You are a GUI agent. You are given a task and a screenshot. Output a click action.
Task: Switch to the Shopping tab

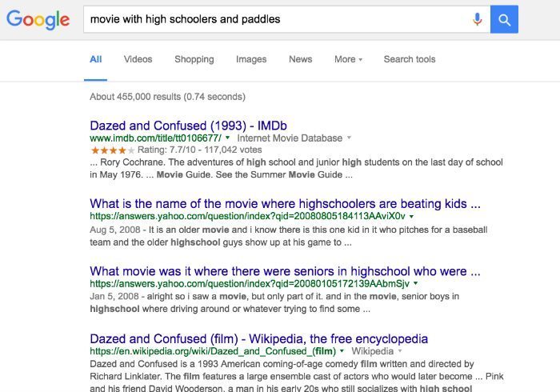pos(194,59)
